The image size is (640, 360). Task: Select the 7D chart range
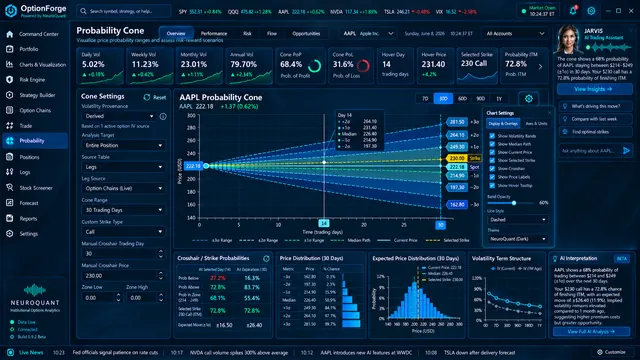click(x=425, y=99)
